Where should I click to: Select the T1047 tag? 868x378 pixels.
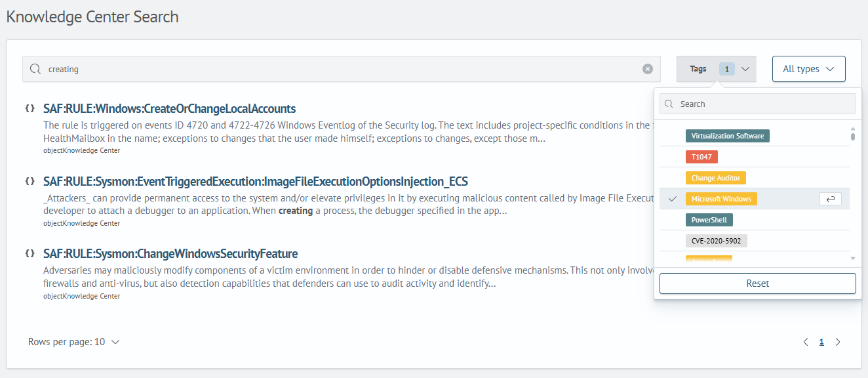[701, 157]
